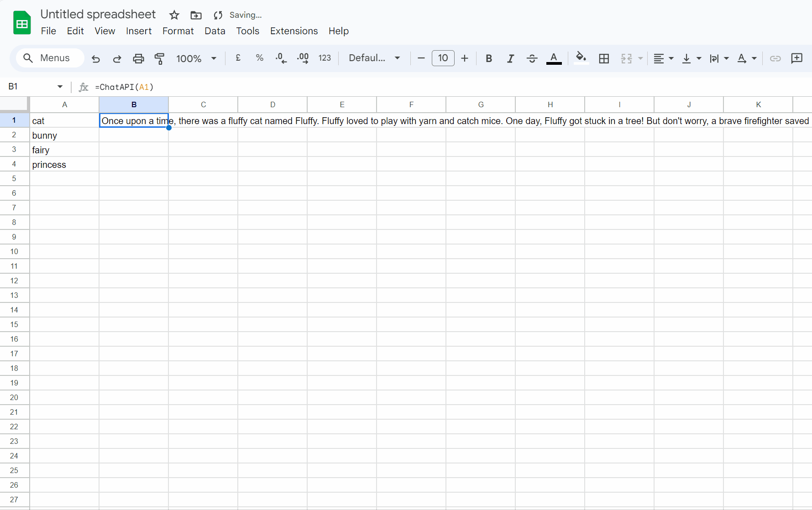Increase font size with plus button
The height and width of the screenshot is (510, 812).
coord(465,58)
